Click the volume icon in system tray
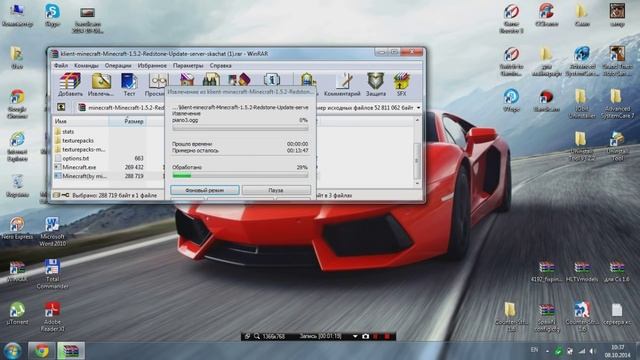This screenshot has height=360, width=640. coord(593,351)
